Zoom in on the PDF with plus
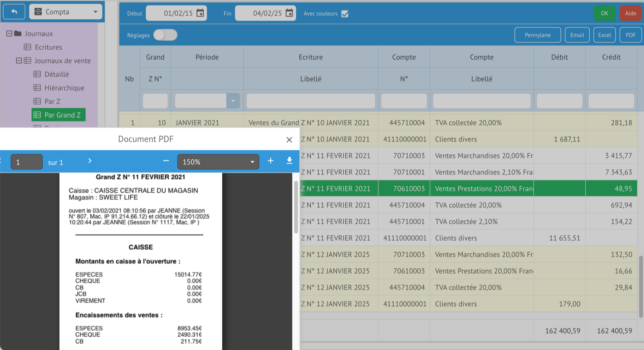Screen dimensions: 644x350 pyautogui.click(x=270, y=161)
